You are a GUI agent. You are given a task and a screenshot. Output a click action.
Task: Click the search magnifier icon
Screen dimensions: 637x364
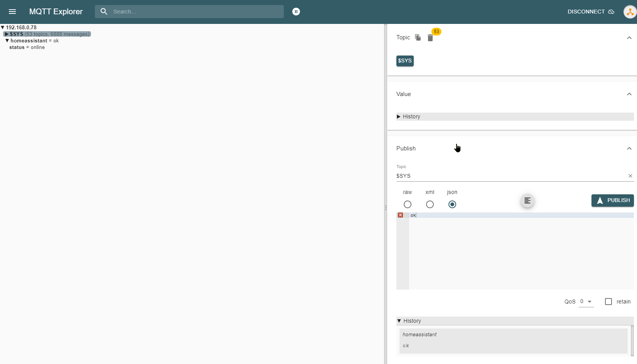click(104, 12)
